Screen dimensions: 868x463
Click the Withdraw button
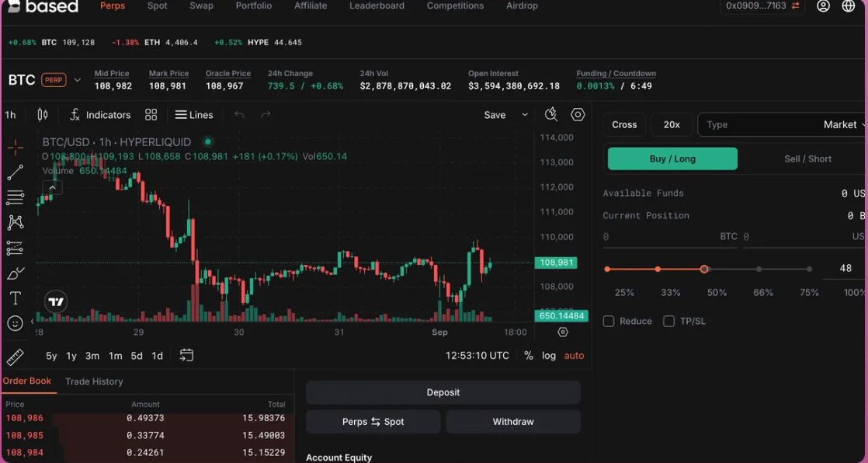click(513, 422)
